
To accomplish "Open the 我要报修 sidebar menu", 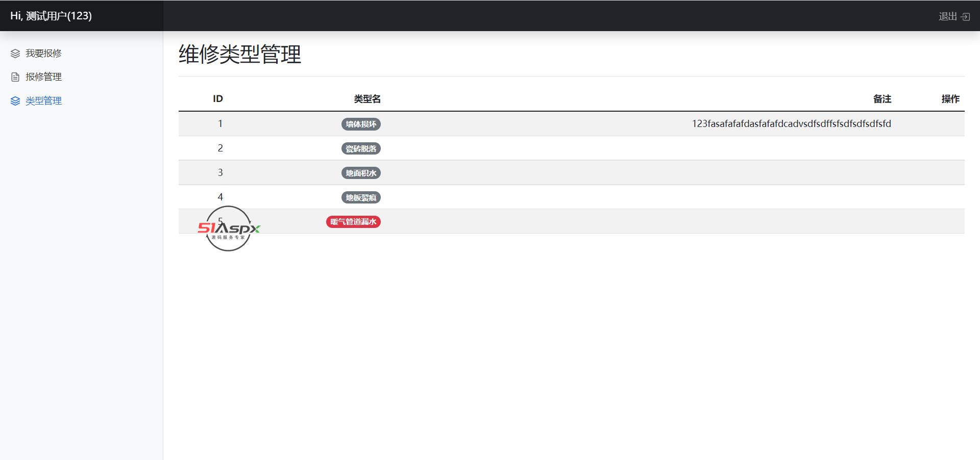I will click(43, 53).
